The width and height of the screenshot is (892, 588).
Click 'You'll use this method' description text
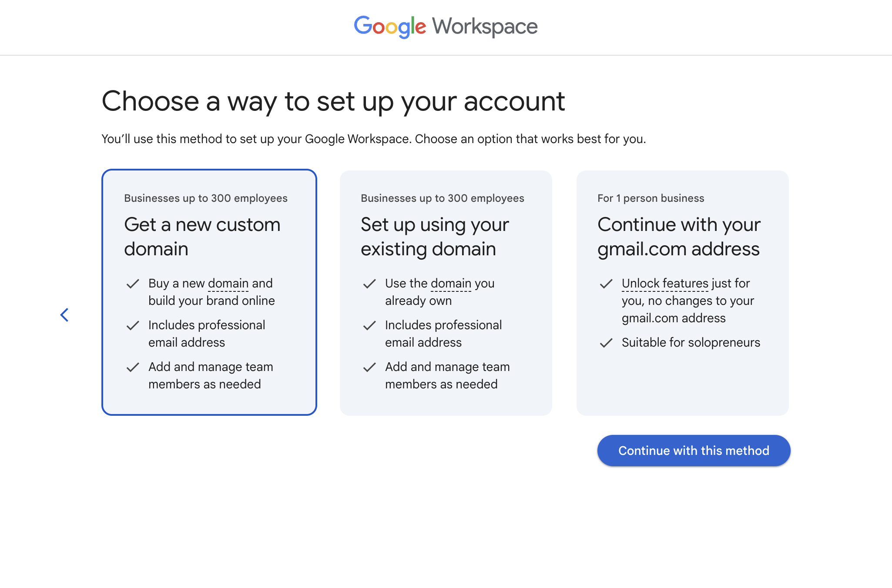tap(374, 139)
